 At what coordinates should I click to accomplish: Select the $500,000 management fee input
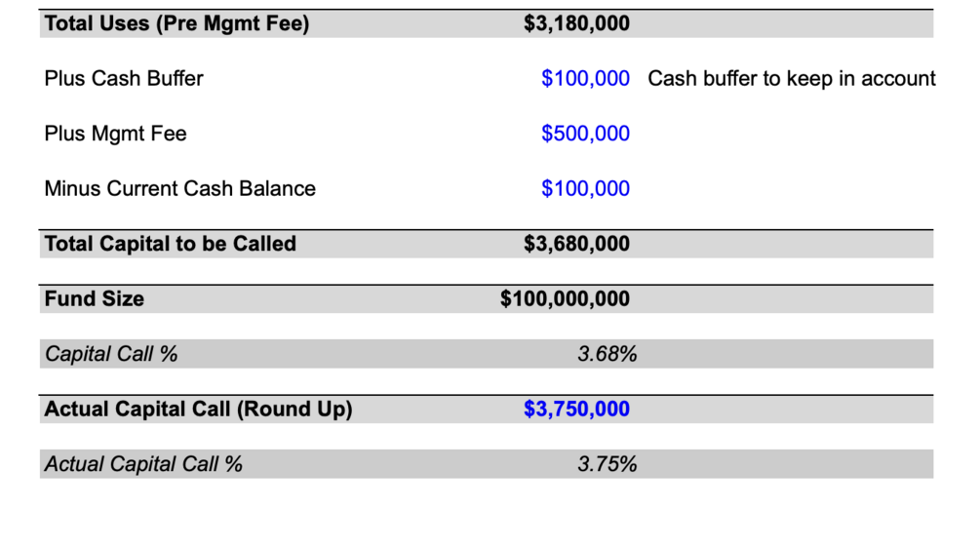585,134
